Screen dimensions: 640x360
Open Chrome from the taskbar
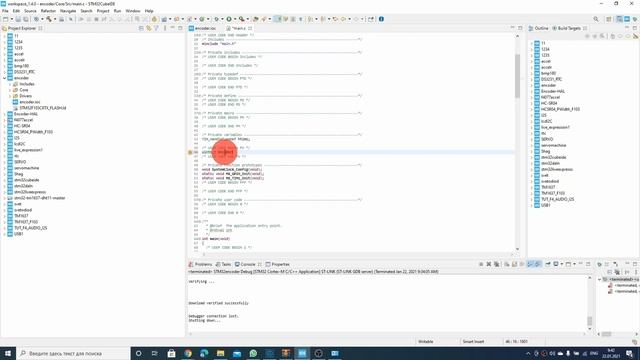(188, 353)
